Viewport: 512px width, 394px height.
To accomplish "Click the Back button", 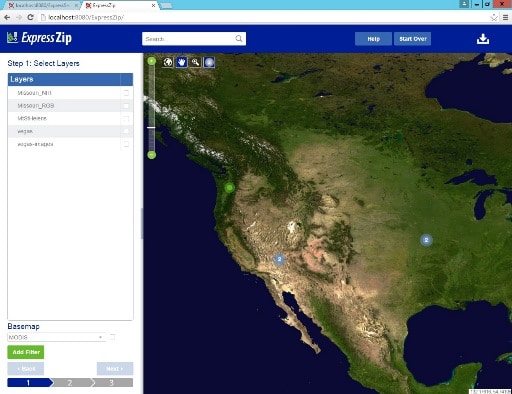I will click(26, 369).
